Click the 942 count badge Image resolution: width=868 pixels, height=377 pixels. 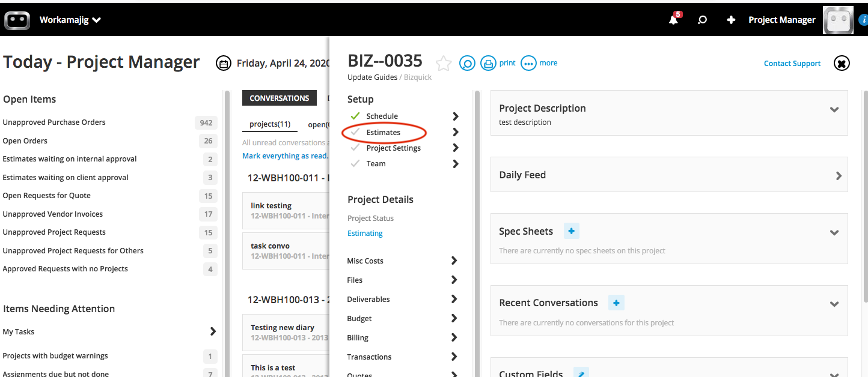(206, 122)
